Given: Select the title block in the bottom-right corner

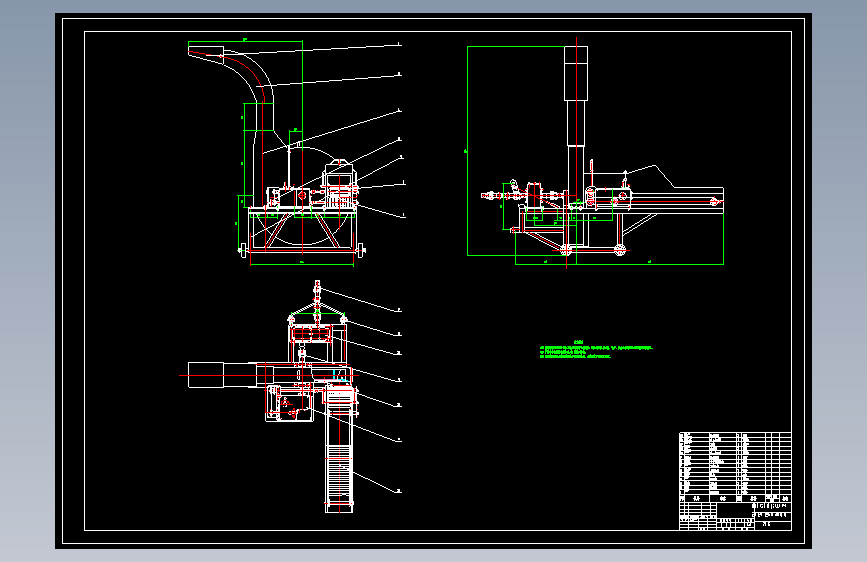Looking at the screenshot, I should click(735, 516).
